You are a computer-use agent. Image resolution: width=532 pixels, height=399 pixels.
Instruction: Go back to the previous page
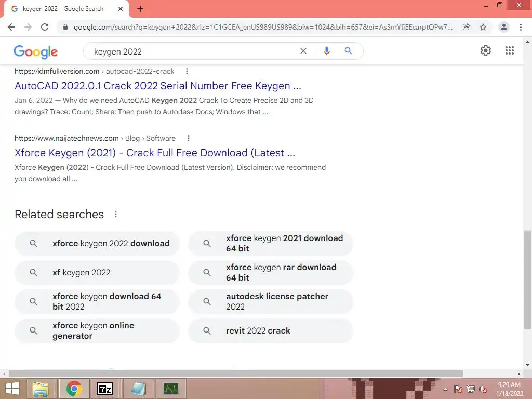pyautogui.click(x=11, y=27)
